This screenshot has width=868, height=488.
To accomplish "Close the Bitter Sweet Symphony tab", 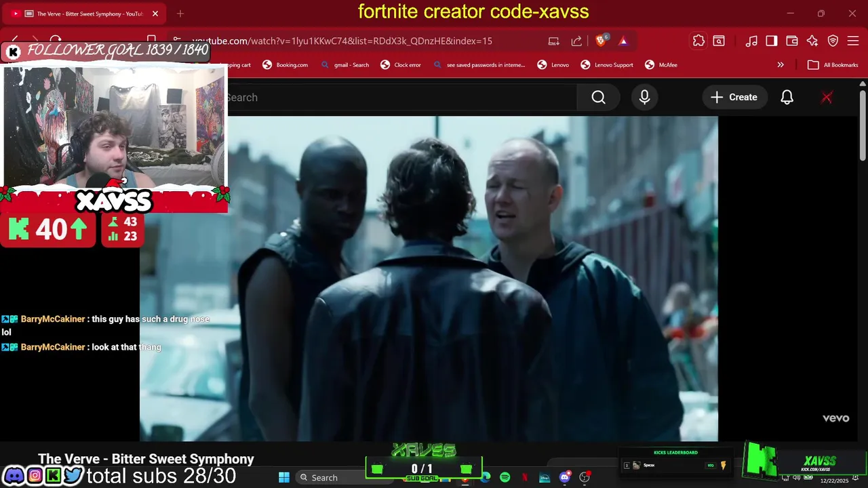I will [x=155, y=14].
